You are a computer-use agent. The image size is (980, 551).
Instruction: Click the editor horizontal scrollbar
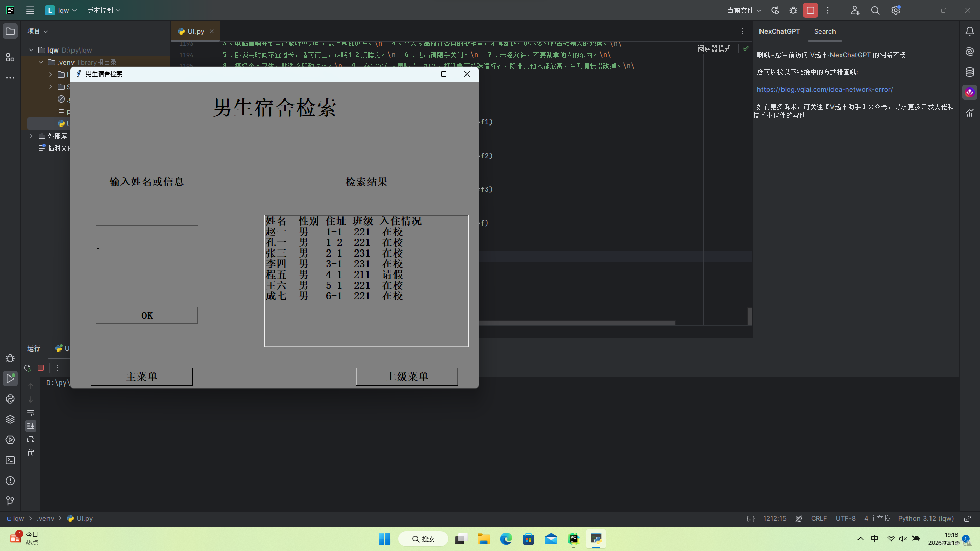[577, 323]
